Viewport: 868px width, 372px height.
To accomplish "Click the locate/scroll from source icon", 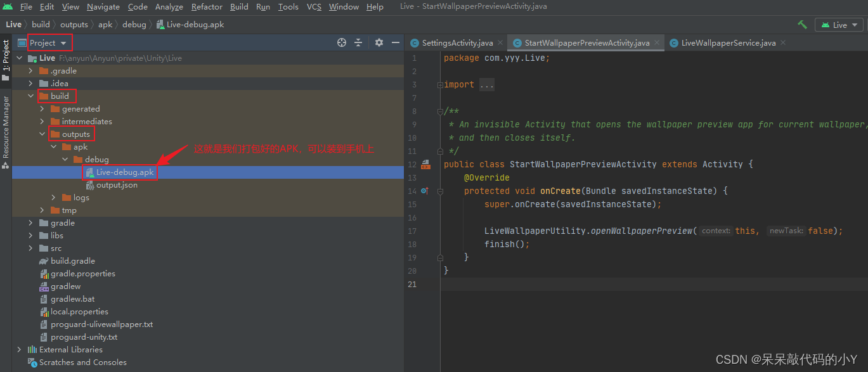I will coord(342,42).
